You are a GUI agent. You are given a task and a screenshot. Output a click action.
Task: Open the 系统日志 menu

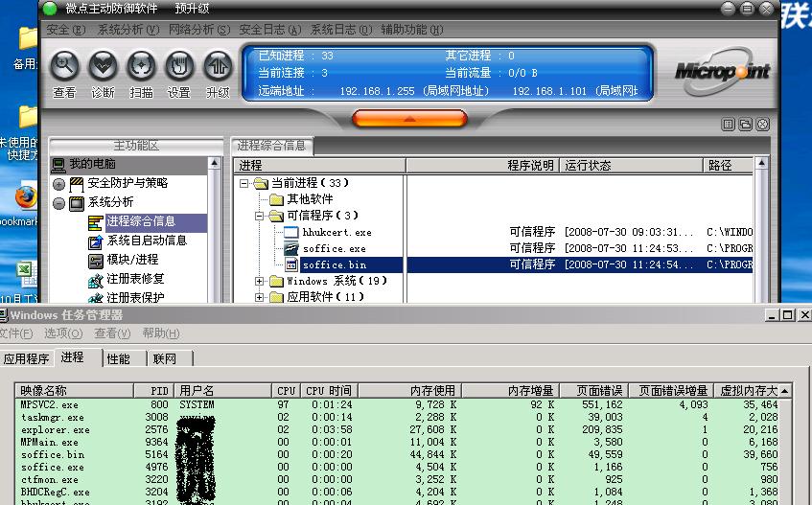pyautogui.click(x=340, y=30)
